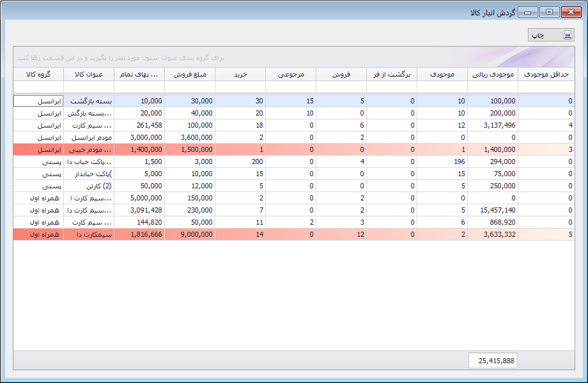Select the cell with value 3,137,496
This screenshot has height=383, width=588.
(x=493, y=125)
